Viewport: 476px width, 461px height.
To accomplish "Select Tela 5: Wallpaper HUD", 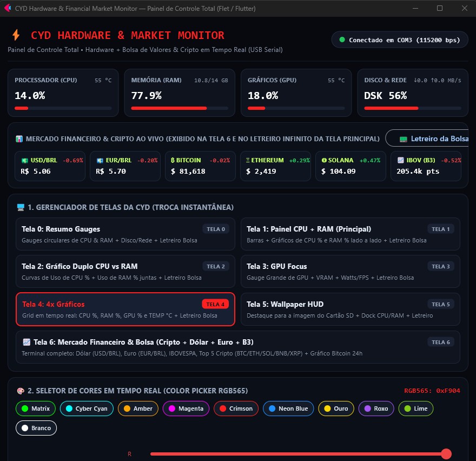I will pos(351,309).
